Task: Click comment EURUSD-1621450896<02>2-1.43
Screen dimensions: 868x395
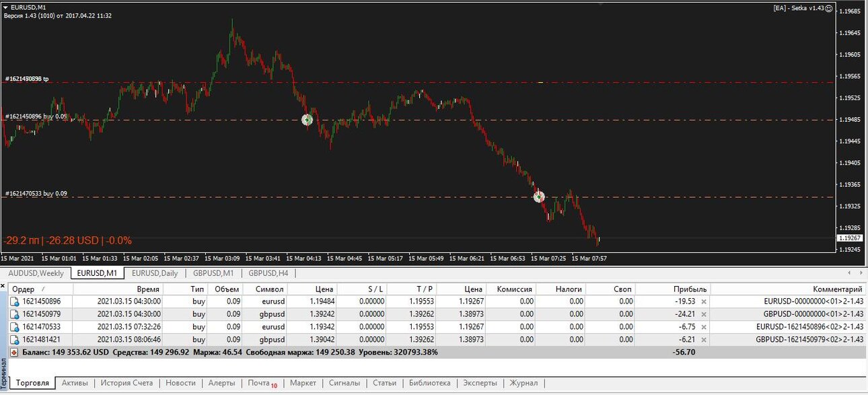Action: pyautogui.click(x=809, y=327)
